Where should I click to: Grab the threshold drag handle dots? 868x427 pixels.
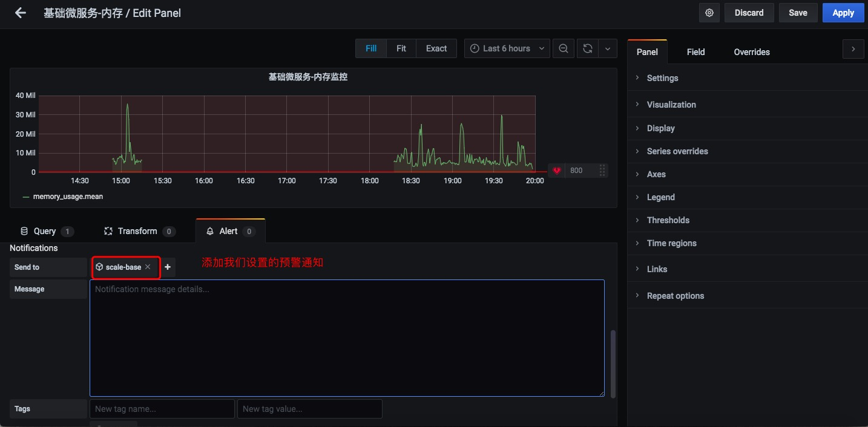tap(602, 171)
